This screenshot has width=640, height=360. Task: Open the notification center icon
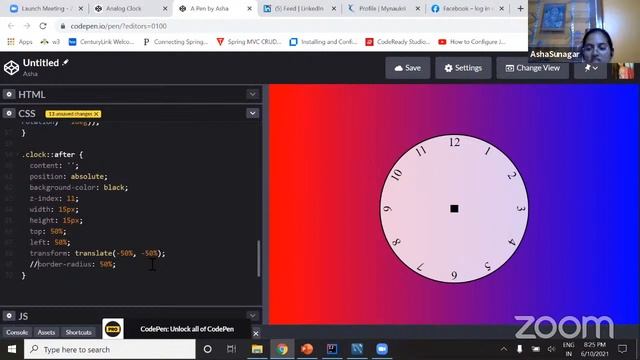click(x=622, y=349)
